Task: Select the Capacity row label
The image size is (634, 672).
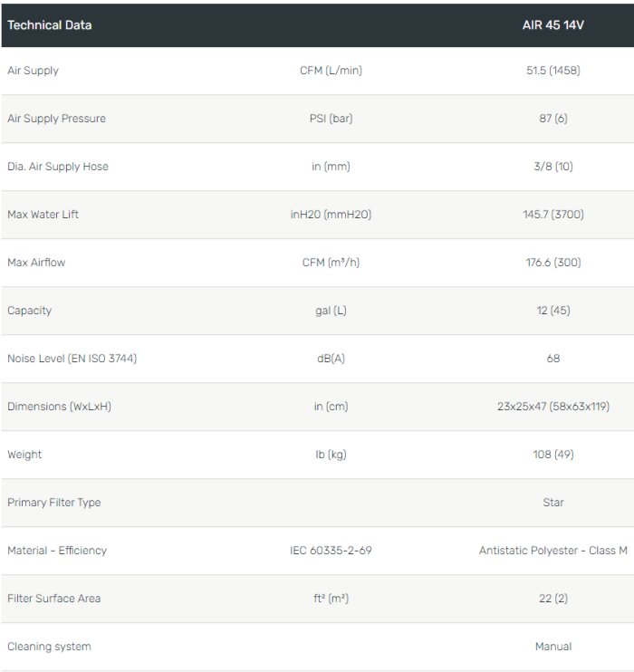Action: 30,311
